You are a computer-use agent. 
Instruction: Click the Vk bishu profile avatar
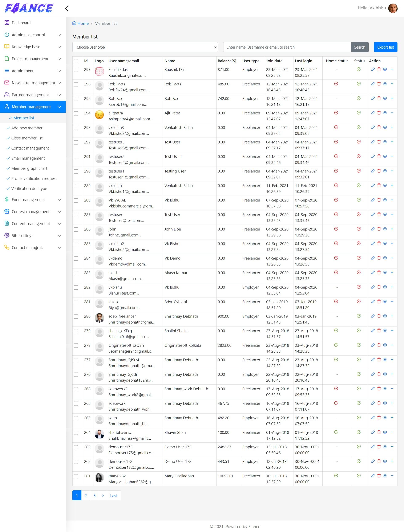click(x=393, y=8)
